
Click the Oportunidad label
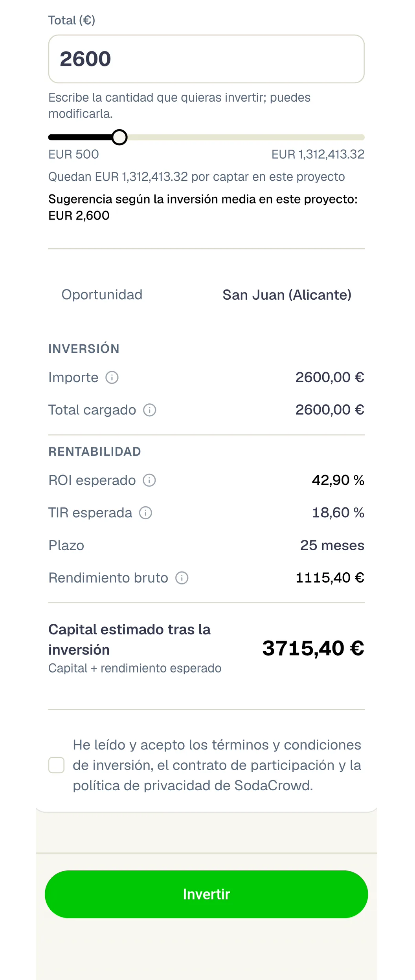pyautogui.click(x=102, y=295)
